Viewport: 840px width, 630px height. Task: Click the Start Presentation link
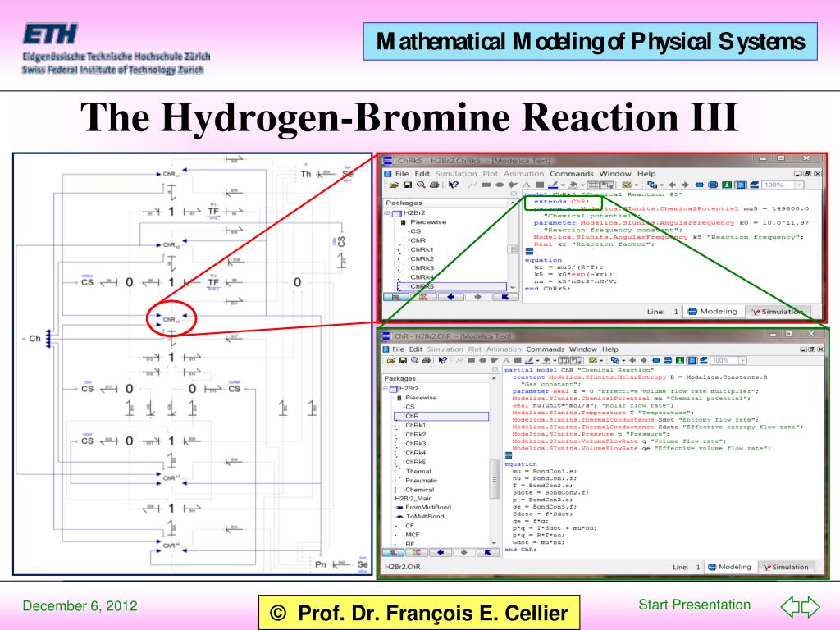pos(694,605)
